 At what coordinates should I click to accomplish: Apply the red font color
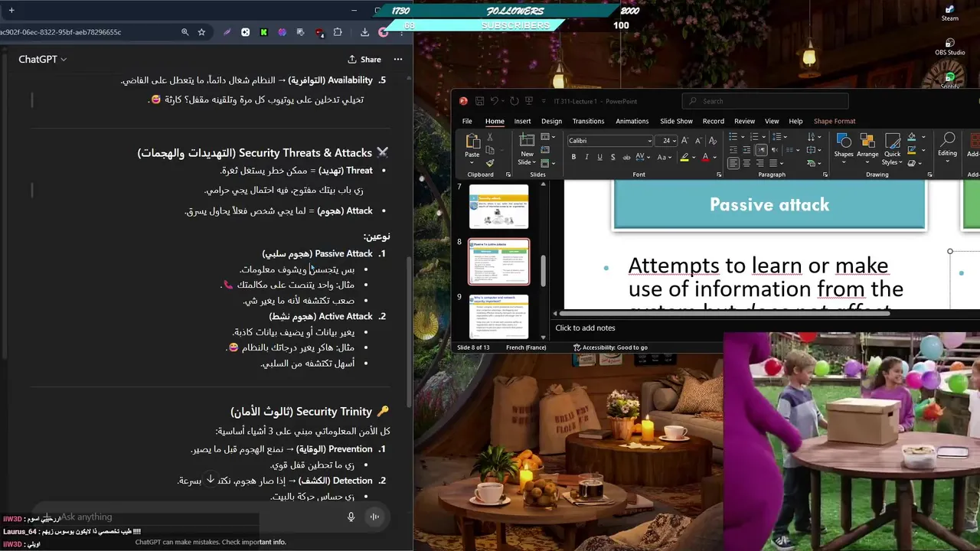point(705,158)
